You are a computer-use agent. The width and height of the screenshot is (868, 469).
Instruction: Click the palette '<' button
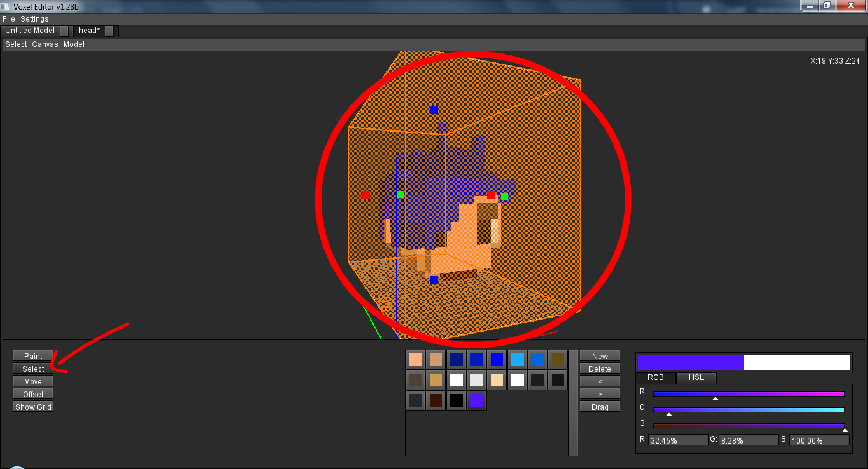click(x=600, y=381)
